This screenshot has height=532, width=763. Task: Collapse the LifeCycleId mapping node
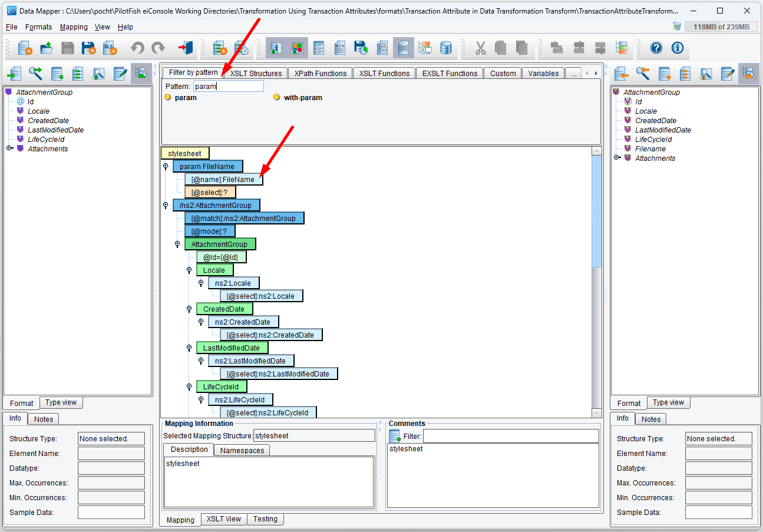(189, 387)
